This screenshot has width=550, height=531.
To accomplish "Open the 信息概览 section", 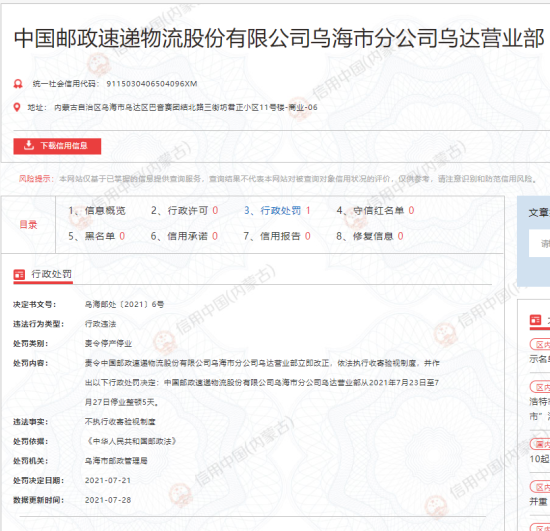I will (97, 210).
